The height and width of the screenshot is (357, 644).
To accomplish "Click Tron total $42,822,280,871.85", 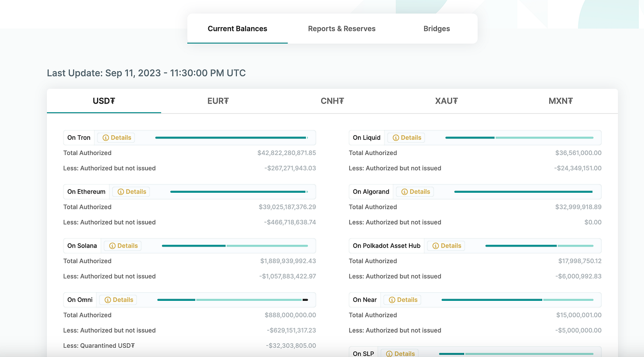I will 287,153.
